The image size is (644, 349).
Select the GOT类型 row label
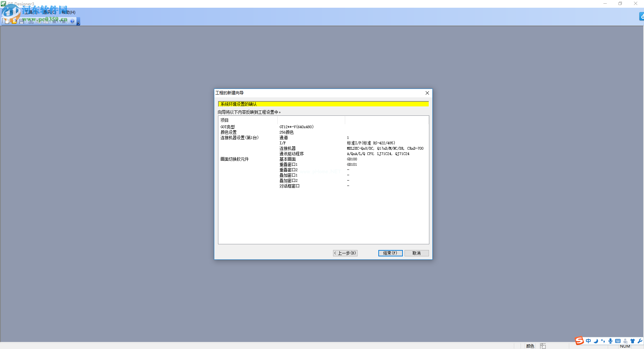tap(227, 127)
